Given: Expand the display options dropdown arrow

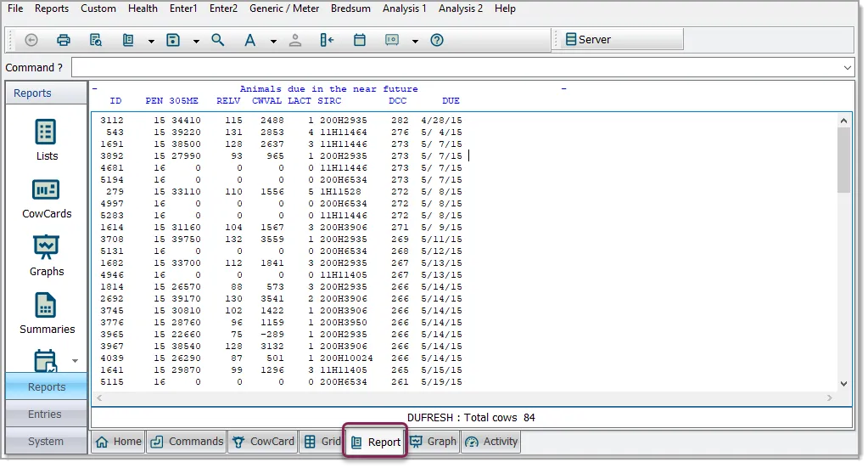Looking at the screenshot, I should point(415,41).
